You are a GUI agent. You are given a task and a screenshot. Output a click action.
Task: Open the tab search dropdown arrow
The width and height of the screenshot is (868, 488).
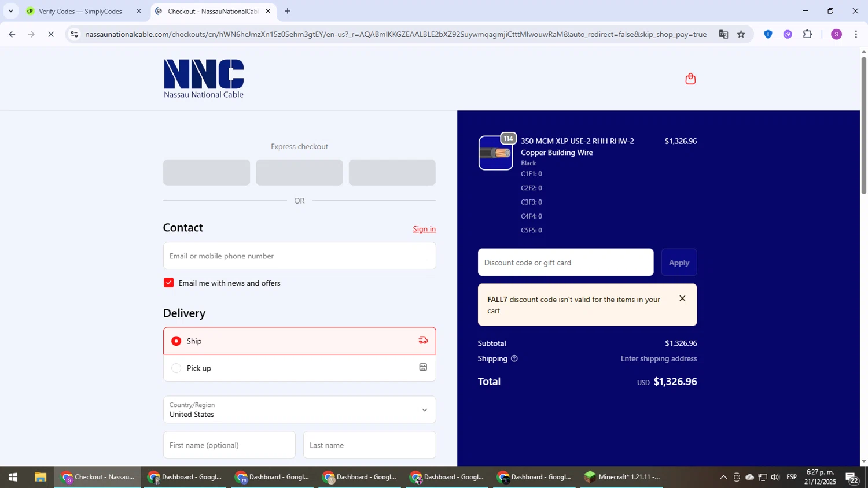(10, 11)
